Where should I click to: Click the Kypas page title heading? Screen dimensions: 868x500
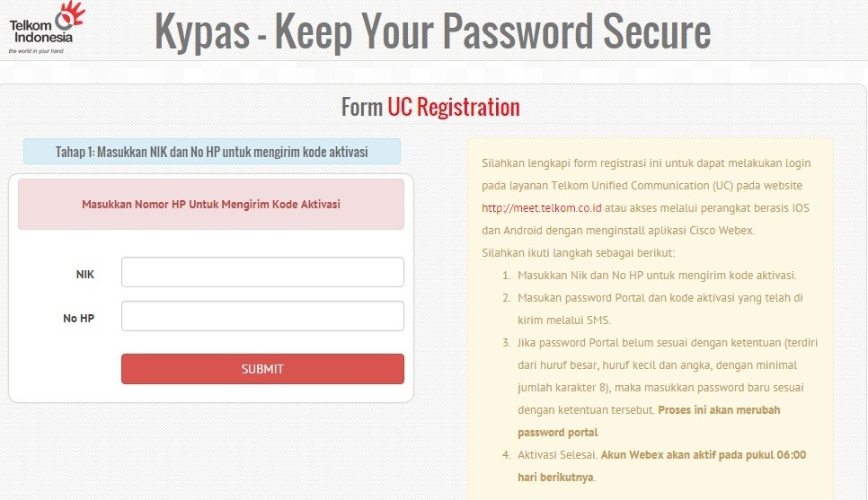pos(432,32)
